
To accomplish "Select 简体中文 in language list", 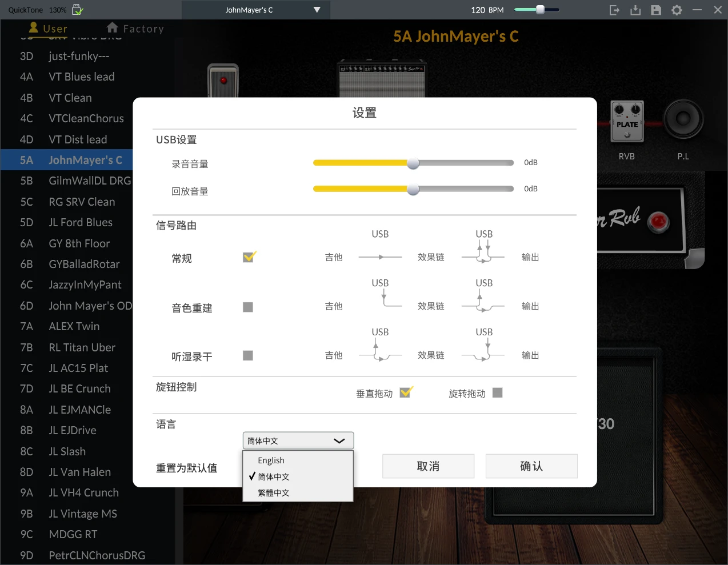I will click(x=298, y=476).
